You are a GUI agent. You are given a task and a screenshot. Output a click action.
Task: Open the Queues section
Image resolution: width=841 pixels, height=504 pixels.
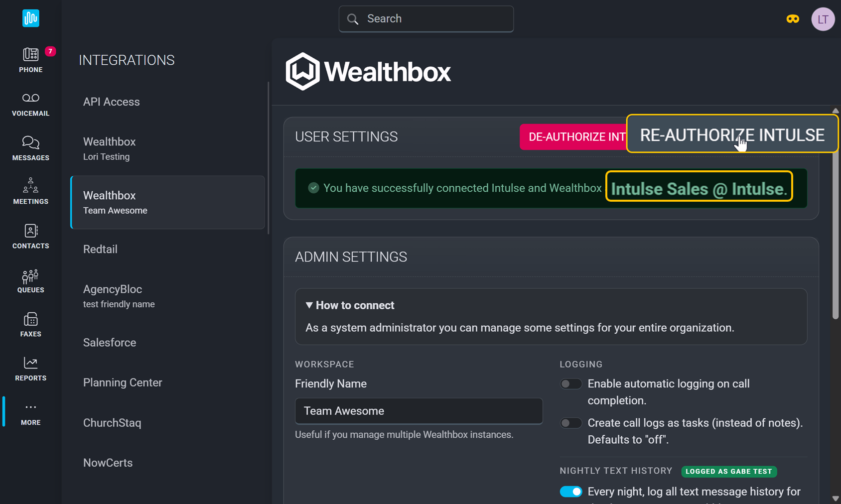30,280
